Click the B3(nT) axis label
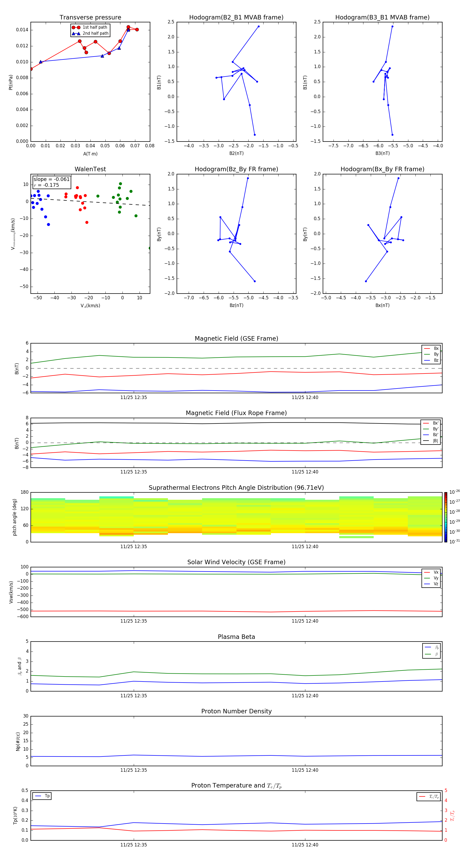 (382, 153)
